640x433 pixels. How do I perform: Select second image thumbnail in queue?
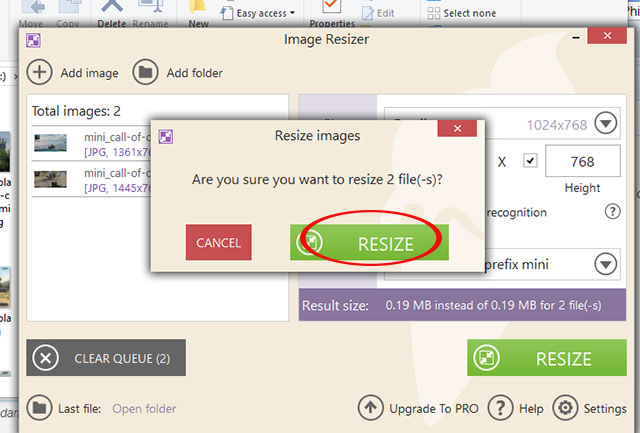pos(50,179)
